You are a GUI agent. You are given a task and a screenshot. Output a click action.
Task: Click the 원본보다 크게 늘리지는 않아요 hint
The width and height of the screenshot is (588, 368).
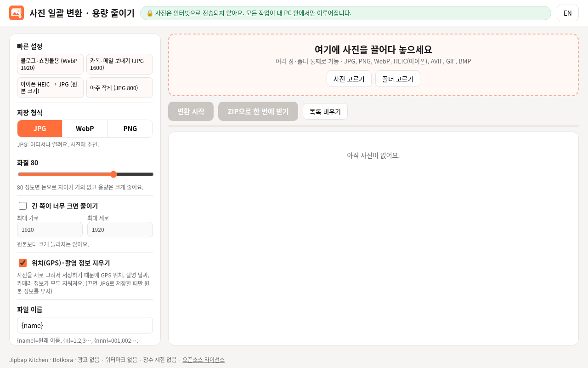[53, 244]
